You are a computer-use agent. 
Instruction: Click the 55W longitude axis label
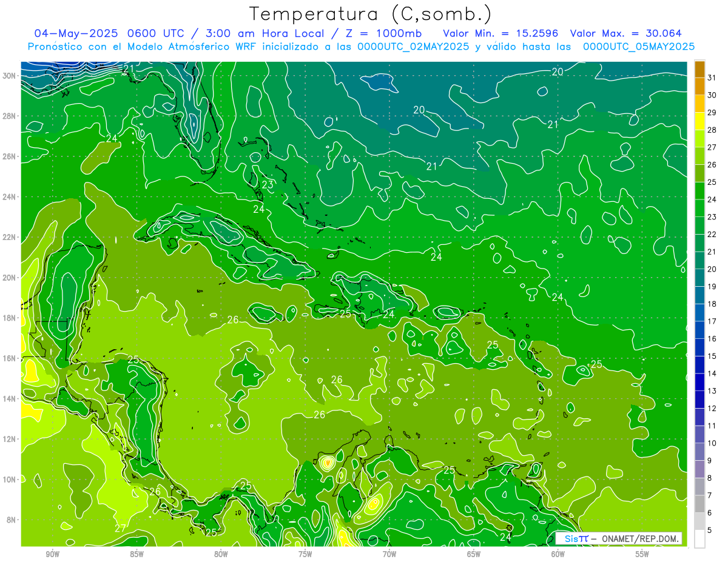[x=642, y=554]
